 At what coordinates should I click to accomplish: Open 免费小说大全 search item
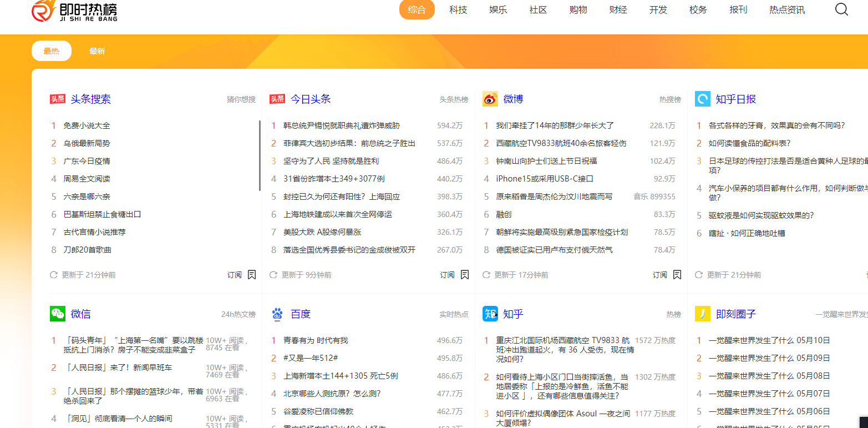(x=87, y=125)
